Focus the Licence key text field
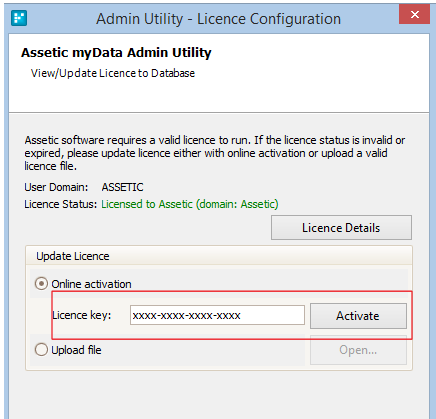 click(217, 315)
